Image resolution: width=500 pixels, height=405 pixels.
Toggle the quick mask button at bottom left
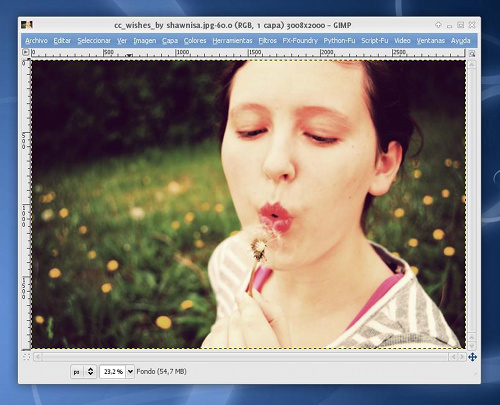(26, 357)
